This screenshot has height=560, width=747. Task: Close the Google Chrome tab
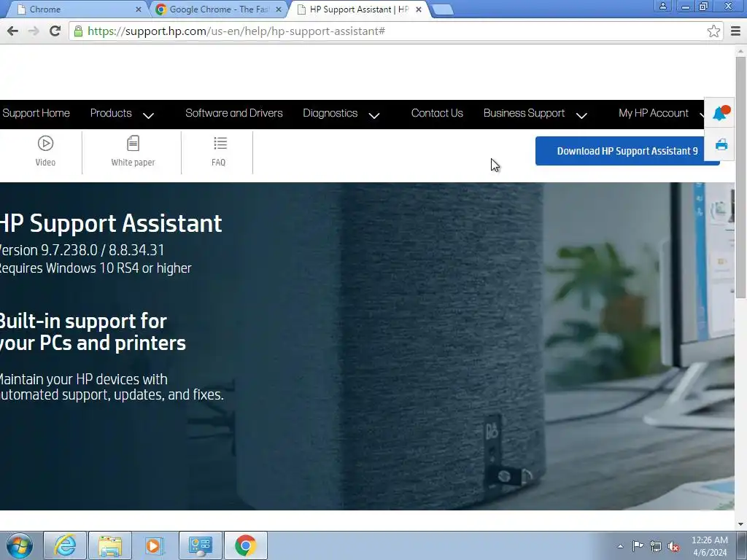[279, 9]
